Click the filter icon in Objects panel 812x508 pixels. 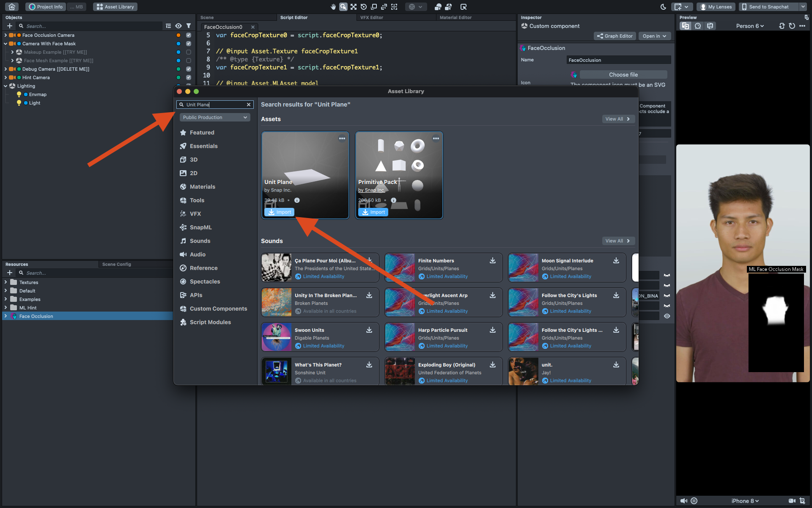189,26
